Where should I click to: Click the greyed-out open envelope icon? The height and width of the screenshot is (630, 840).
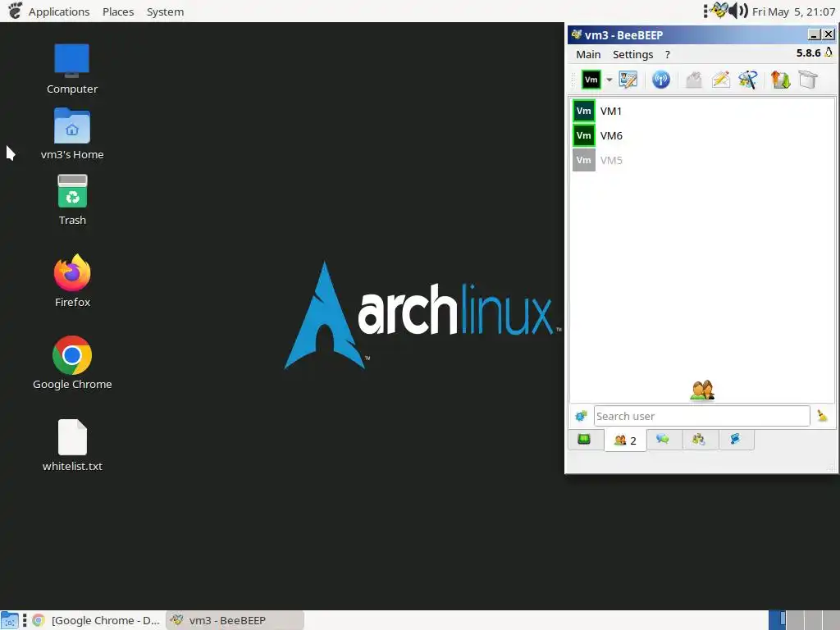coord(694,80)
